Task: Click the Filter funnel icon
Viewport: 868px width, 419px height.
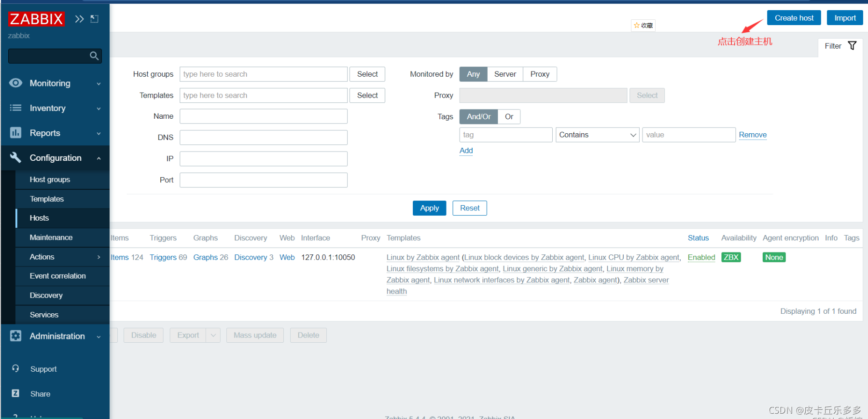Action: 853,46
